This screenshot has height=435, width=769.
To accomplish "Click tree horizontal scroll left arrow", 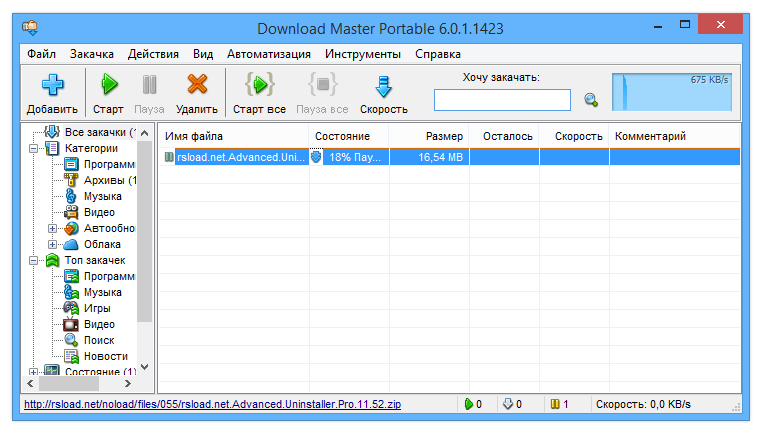I will (30, 384).
